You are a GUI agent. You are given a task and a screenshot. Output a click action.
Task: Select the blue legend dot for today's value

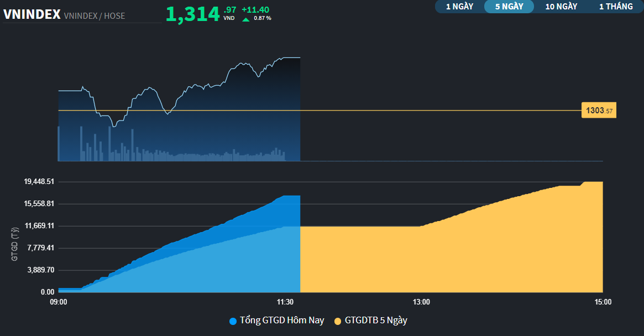pos(232,321)
